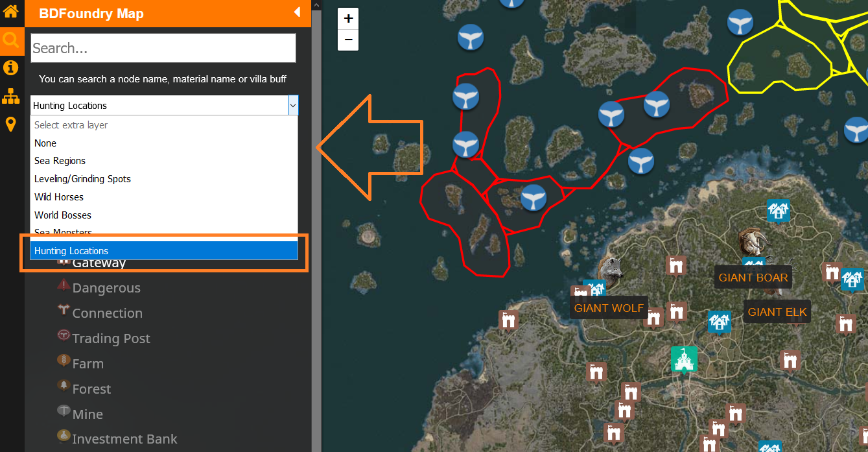The image size is (868, 452).
Task: Choose World Bosses from the layer list
Action: click(x=164, y=215)
